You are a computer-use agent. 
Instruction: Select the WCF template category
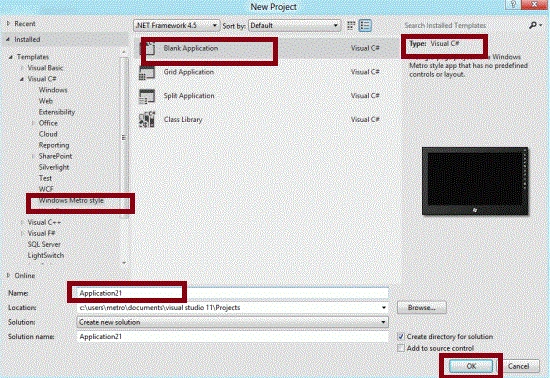pyautogui.click(x=46, y=189)
